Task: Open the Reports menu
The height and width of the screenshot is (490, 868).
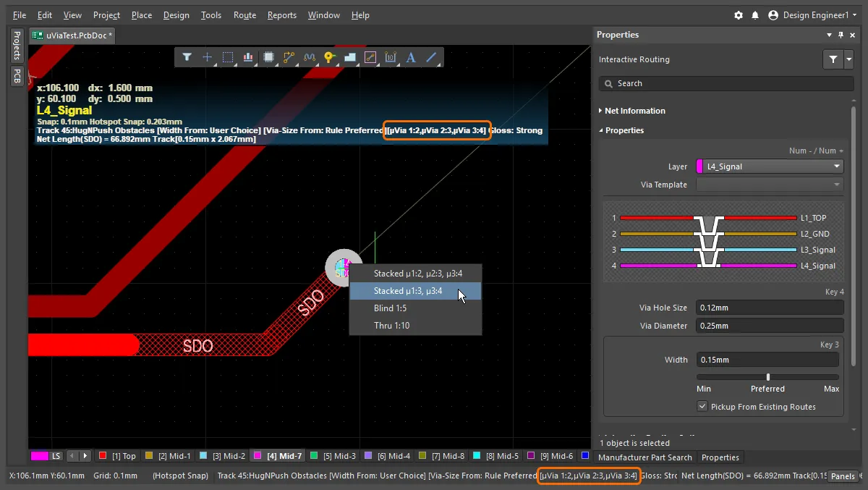Action: [282, 15]
